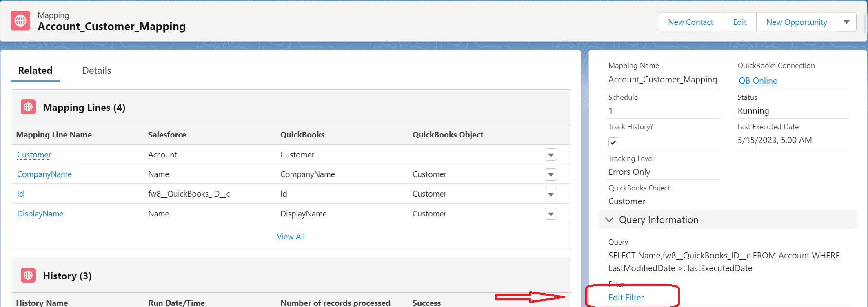Click the QuickBooks Object value Customer in side panel
Image resolution: width=868 pixels, height=307 pixels.
[x=626, y=201]
